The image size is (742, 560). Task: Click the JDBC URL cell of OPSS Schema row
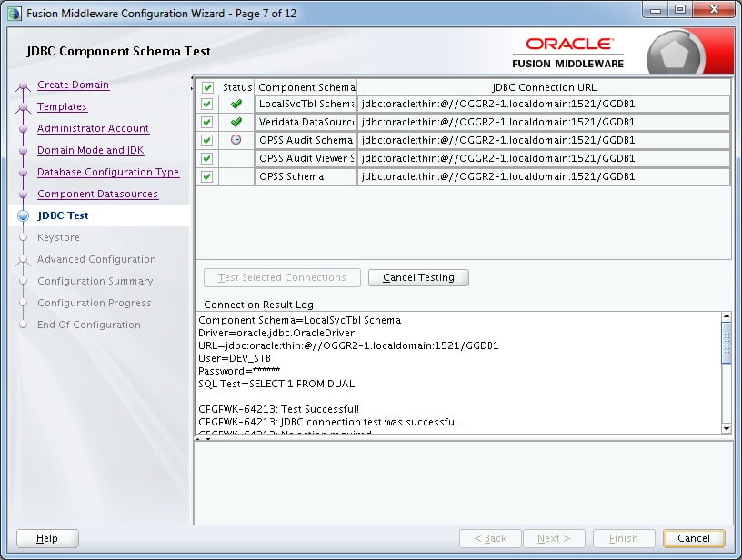(544, 176)
